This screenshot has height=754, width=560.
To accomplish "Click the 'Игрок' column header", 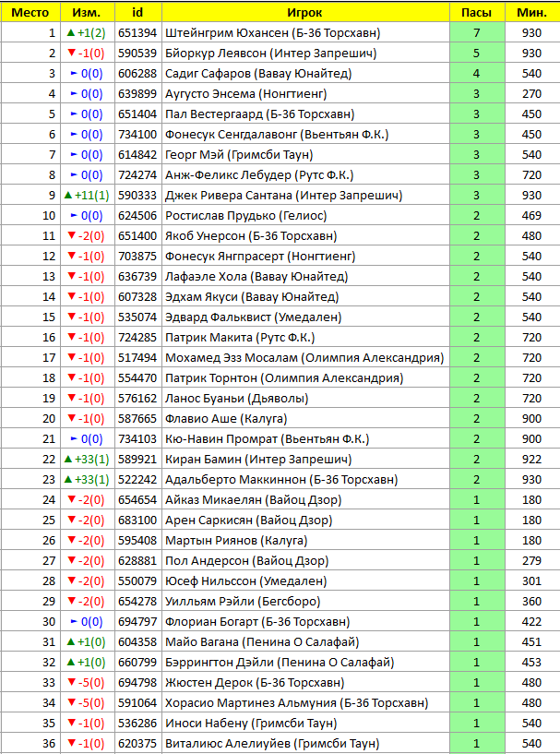I will [305, 13].
